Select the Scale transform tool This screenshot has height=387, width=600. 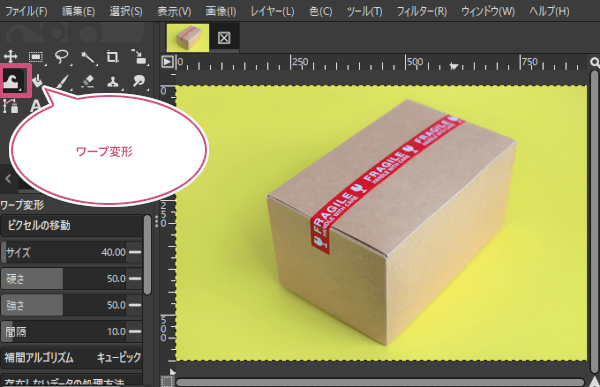click(139, 57)
